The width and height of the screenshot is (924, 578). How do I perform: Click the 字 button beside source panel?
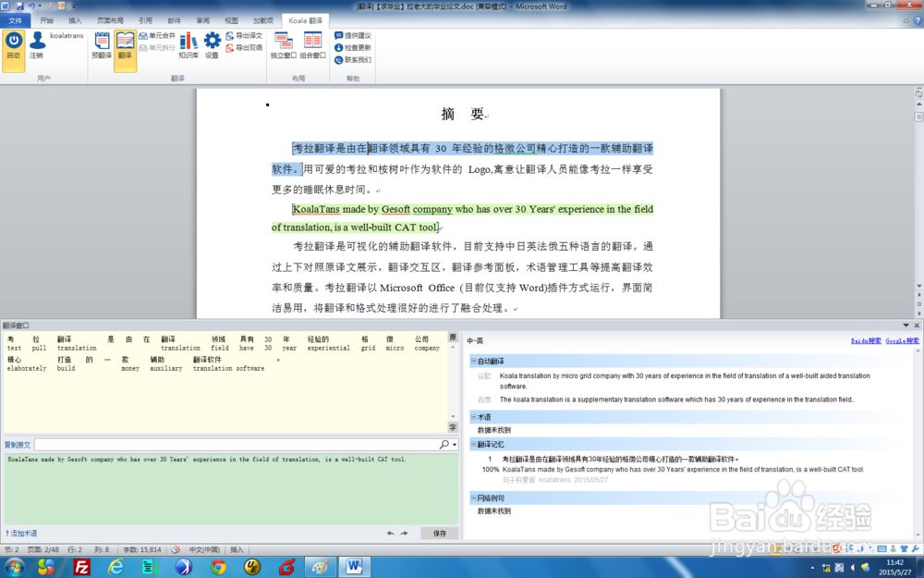[453, 427]
